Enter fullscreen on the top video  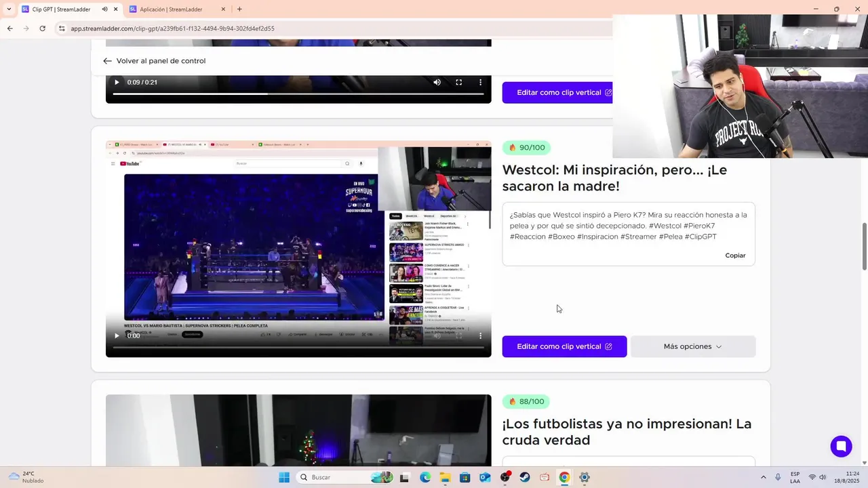(x=458, y=82)
